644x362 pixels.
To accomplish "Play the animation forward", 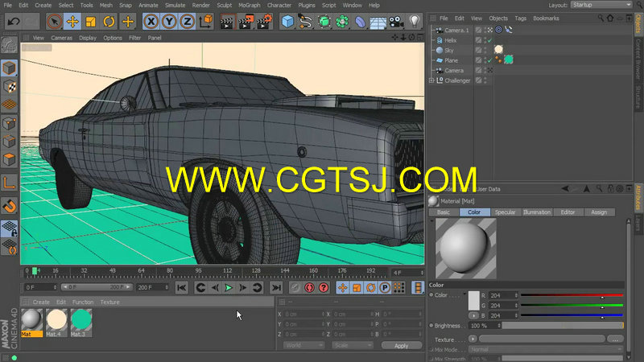I will 229,288.
